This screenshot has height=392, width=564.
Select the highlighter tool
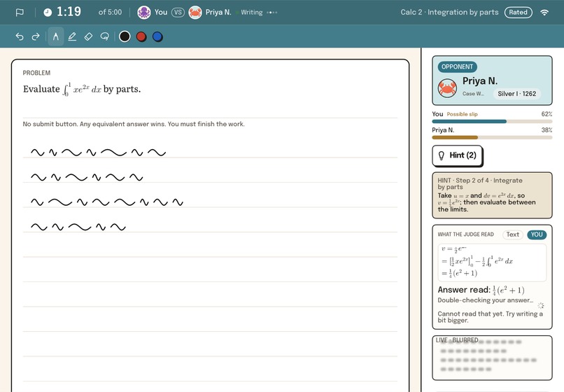(72, 36)
